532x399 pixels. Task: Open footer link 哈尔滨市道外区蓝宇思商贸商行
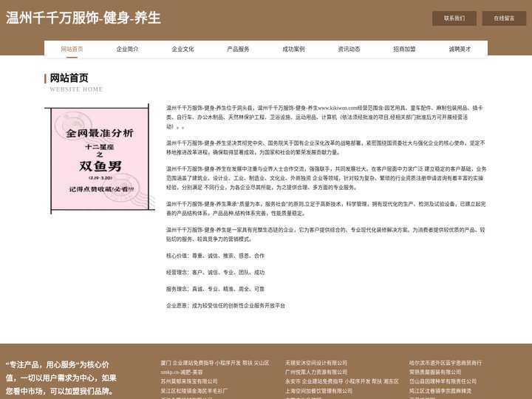tap(446, 363)
